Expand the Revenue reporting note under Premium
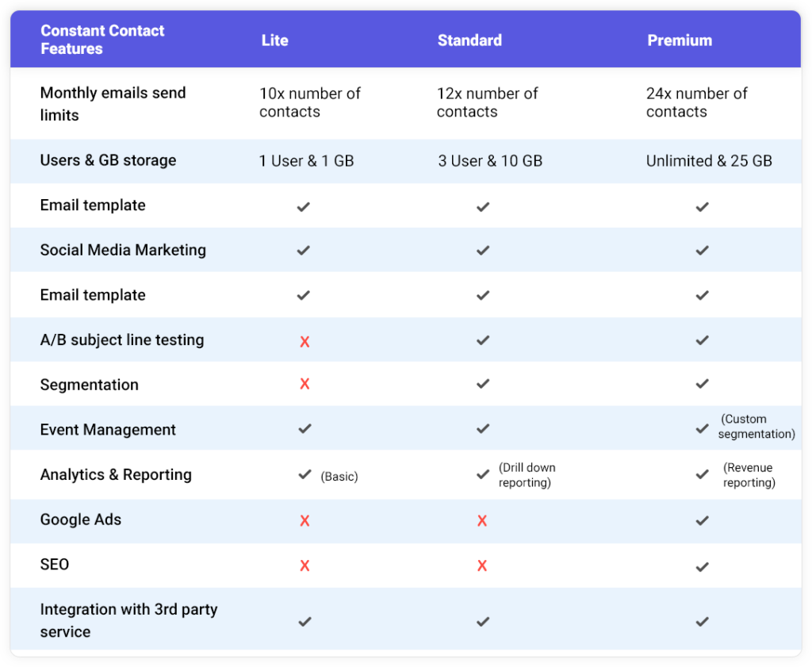812x667 pixels. (x=750, y=474)
